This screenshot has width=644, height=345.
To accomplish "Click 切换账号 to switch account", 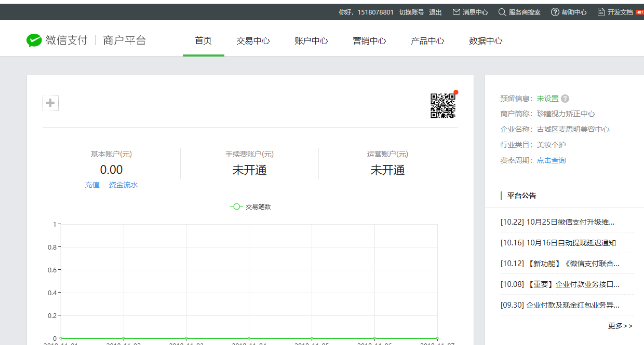I will click(x=411, y=12).
